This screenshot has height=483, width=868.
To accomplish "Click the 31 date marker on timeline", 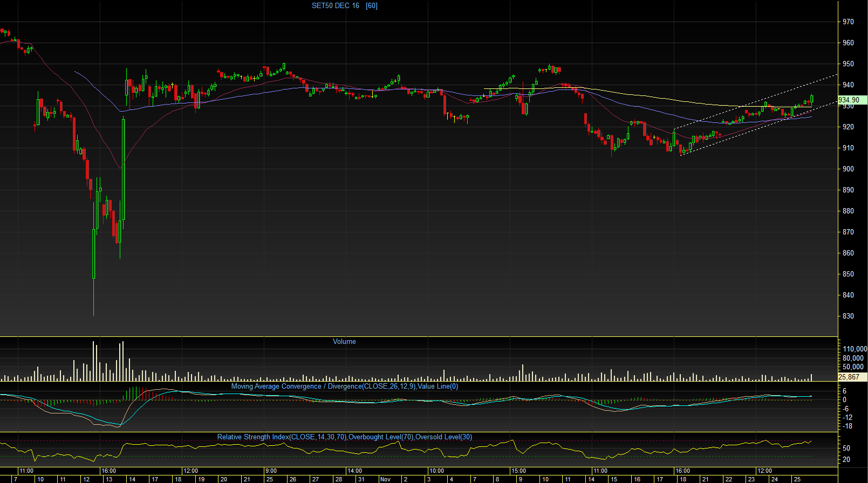I will 361,479.
